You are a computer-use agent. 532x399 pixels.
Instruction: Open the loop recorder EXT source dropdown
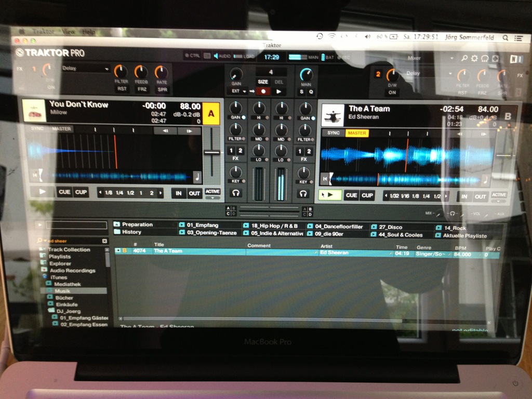(x=238, y=91)
